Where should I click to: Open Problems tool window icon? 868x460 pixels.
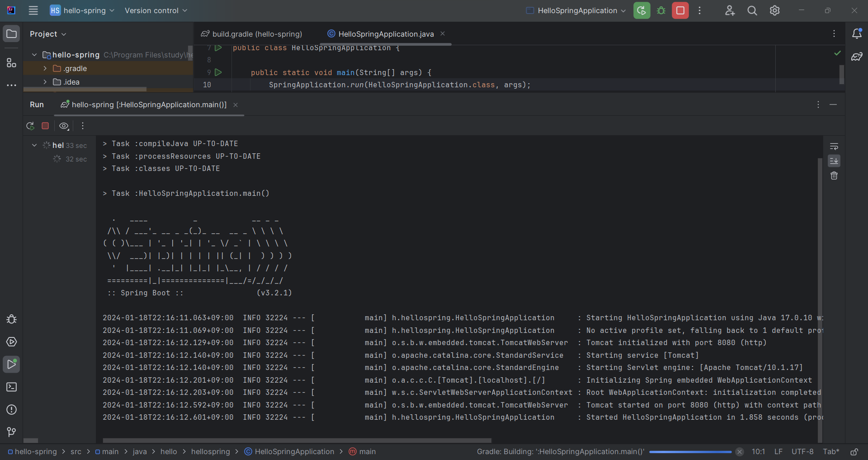(11, 410)
